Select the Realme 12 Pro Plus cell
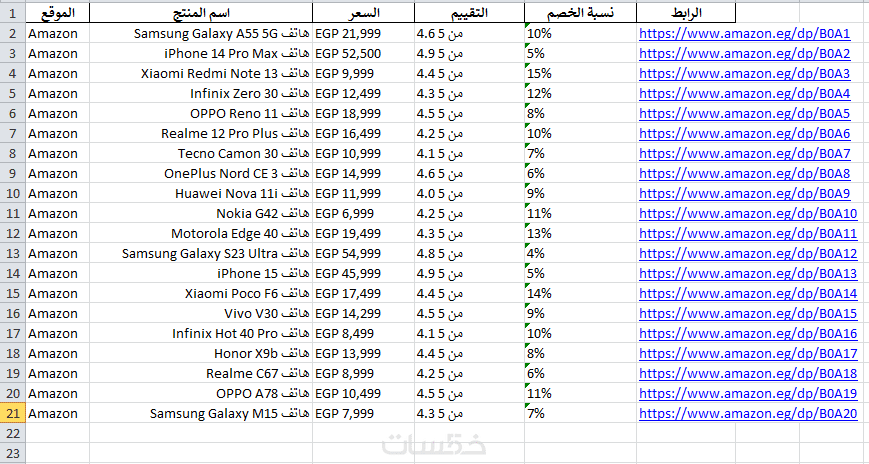Image resolution: width=869 pixels, height=464 pixels. tap(201, 134)
